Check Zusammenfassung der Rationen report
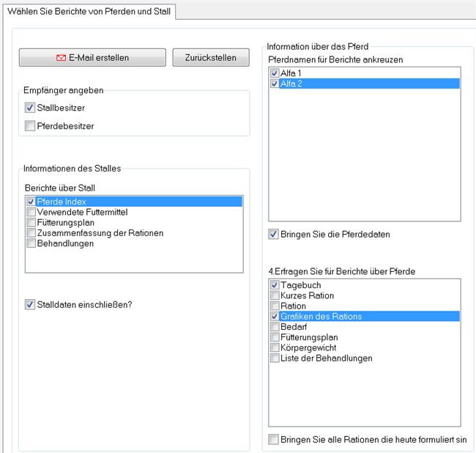The width and height of the screenshot is (476, 453). [31, 232]
